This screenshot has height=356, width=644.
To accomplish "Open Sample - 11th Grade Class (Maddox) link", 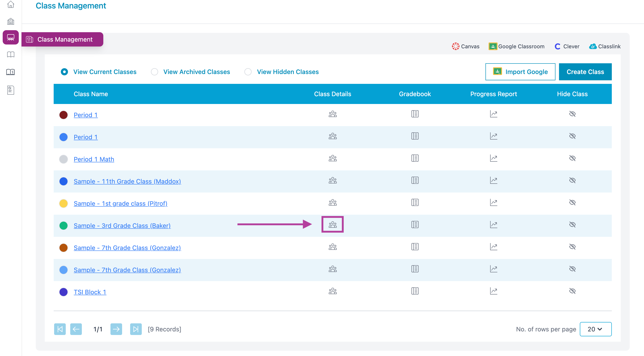I will pos(127,182).
